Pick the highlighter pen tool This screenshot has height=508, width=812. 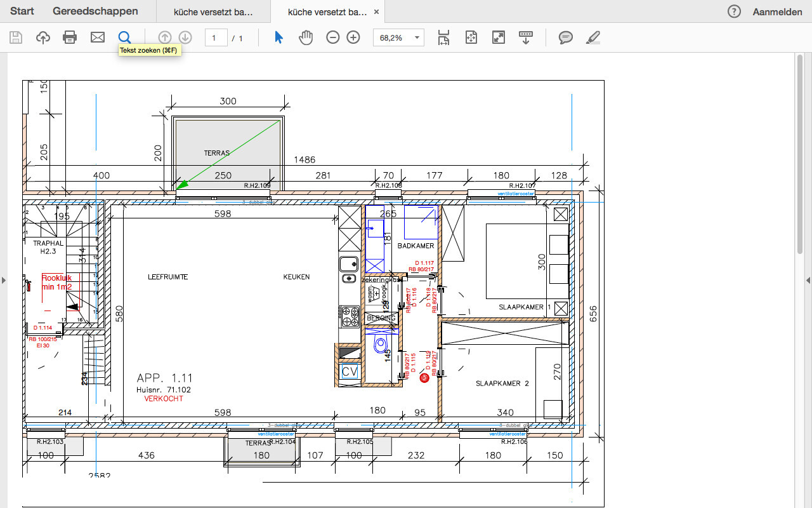[593, 37]
